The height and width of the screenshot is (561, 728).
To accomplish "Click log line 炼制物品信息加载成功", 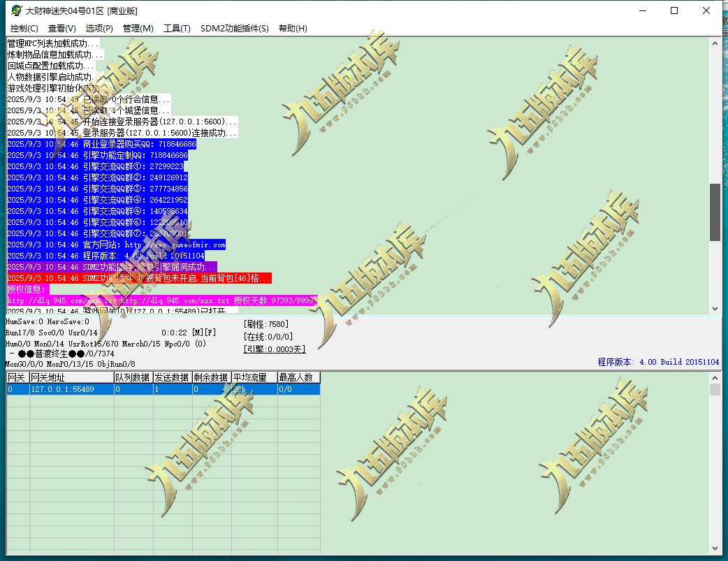I will point(55,54).
